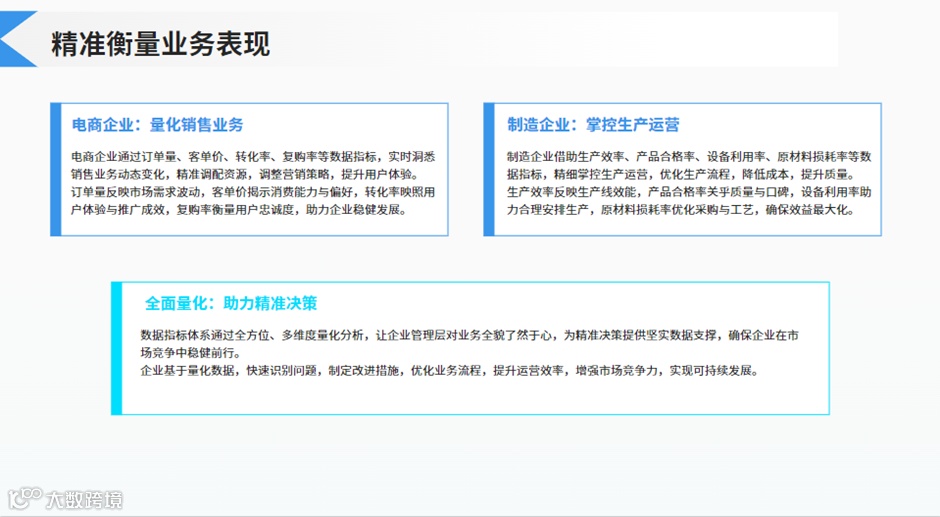
Task: Select heading 制造企业：掌控生产运营
Action: point(593,125)
